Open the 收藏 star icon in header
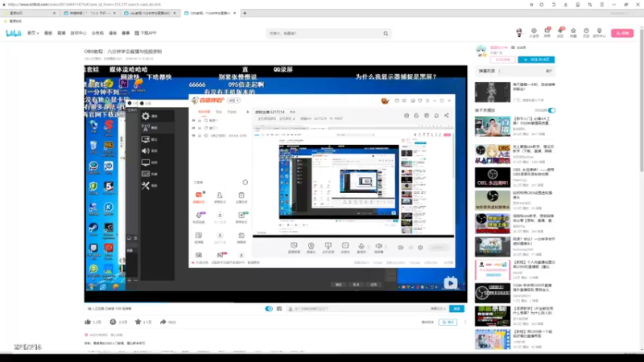This screenshot has height=362, width=644. coord(573,33)
